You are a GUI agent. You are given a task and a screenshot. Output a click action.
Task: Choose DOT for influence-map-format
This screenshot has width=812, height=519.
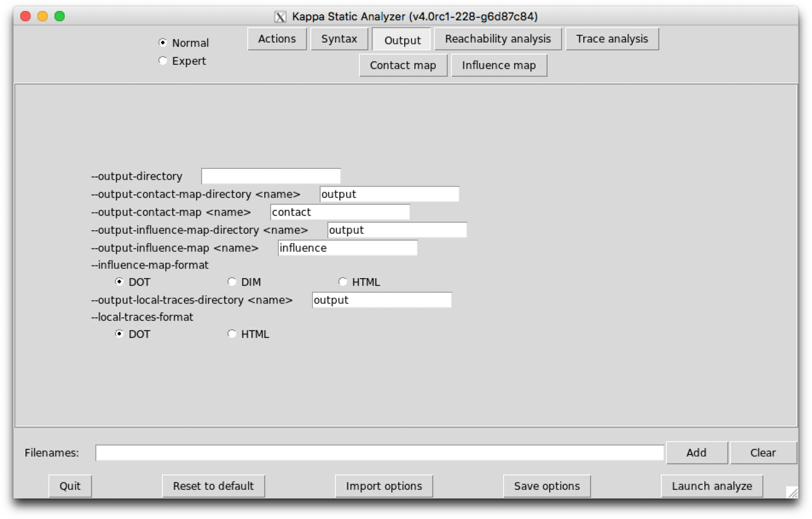(119, 282)
